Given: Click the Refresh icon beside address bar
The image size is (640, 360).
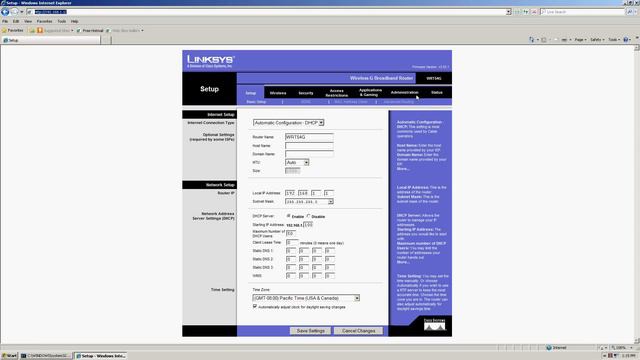Looking at the screenshot, I should click(x=526, y=12).
